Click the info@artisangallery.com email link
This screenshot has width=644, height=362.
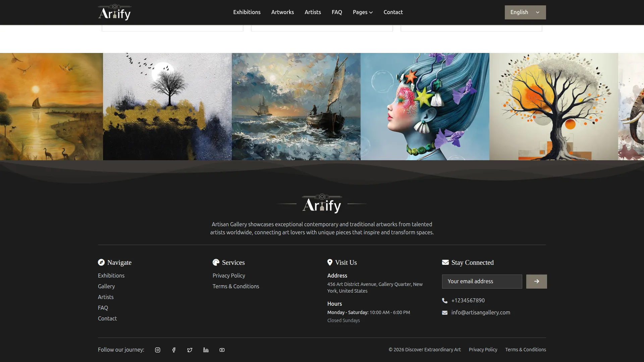click(x=481, y=312)
